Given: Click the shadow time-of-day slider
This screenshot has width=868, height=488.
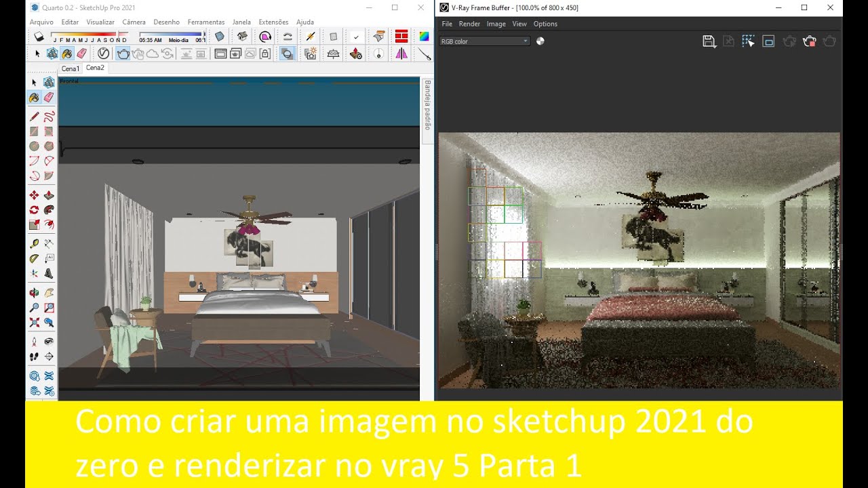Looking at the screenshot, I should coord(171,34).
